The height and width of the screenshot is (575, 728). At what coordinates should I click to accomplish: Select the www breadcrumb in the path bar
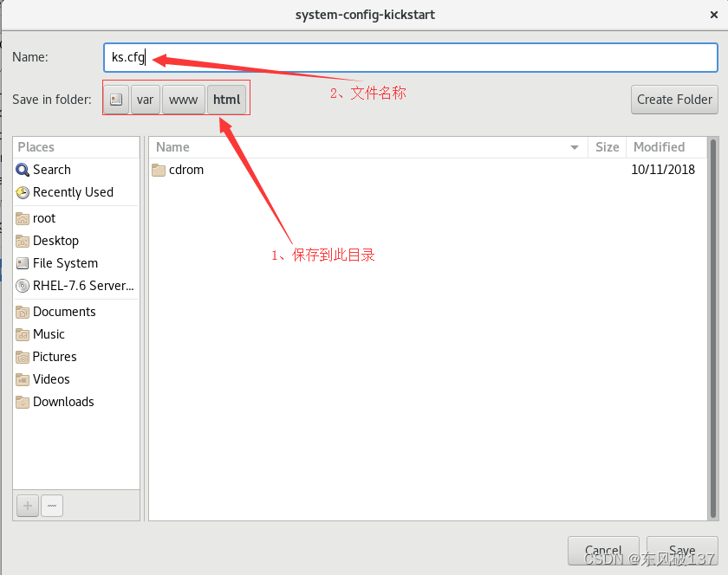183,99
